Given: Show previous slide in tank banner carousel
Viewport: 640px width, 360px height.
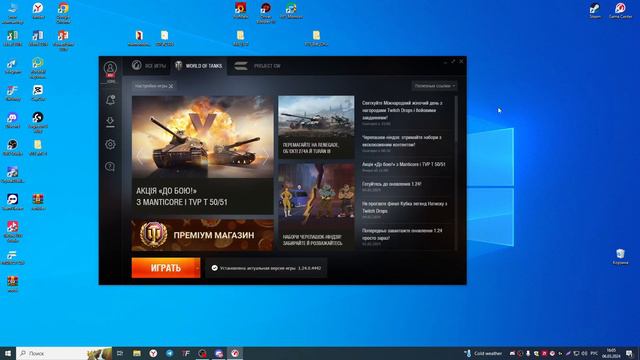Looking at the screenshot, I should coord(140,156).
